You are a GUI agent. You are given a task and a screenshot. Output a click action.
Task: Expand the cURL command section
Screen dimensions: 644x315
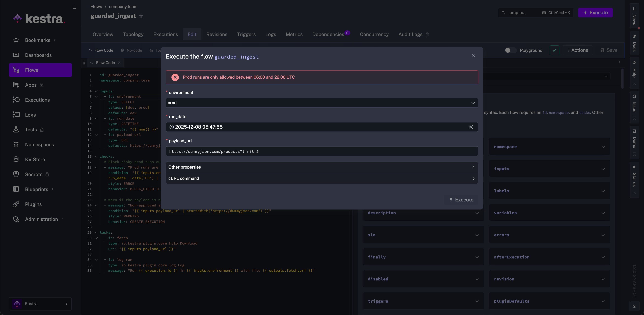(x=321, y=178)
